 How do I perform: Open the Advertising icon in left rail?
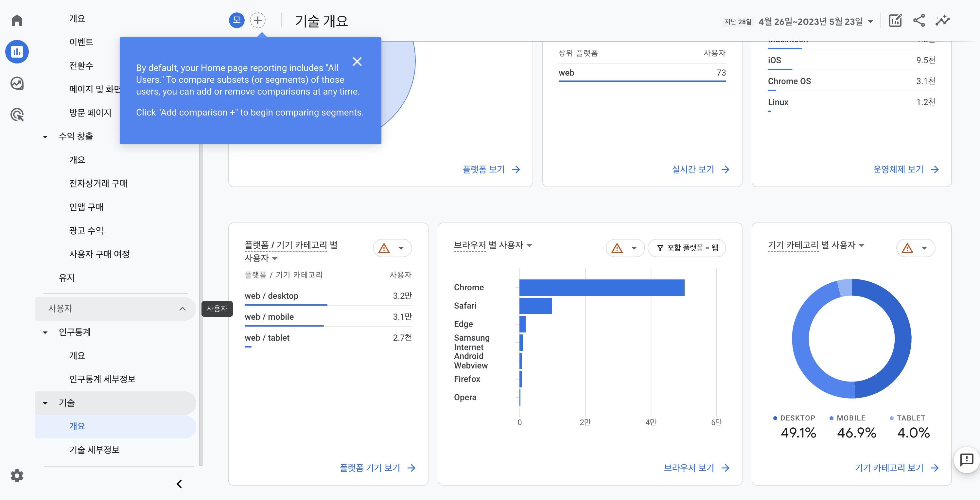[17, 115]
